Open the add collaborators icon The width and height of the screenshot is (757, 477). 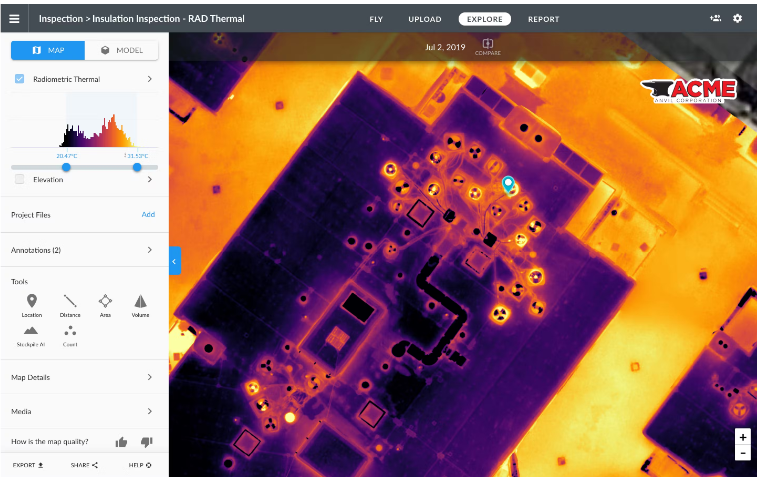[x=715, y=18]
